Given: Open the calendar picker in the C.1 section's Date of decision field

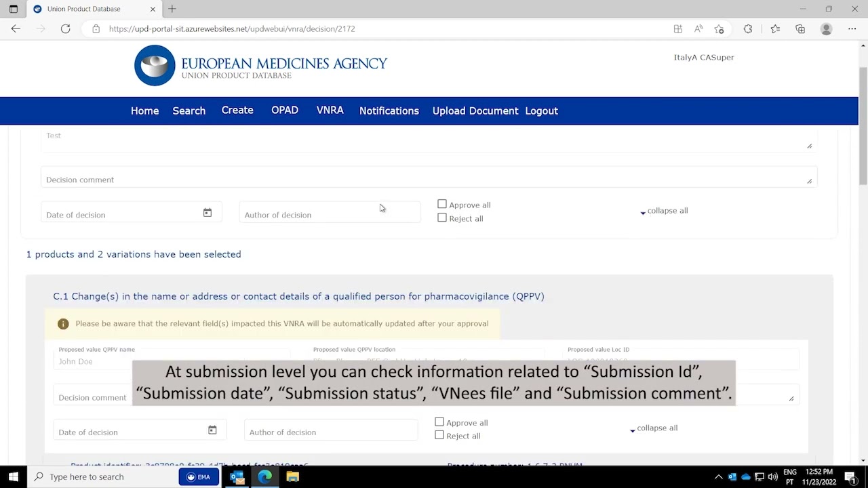Looking at the screenshot, I should point(212,430).
